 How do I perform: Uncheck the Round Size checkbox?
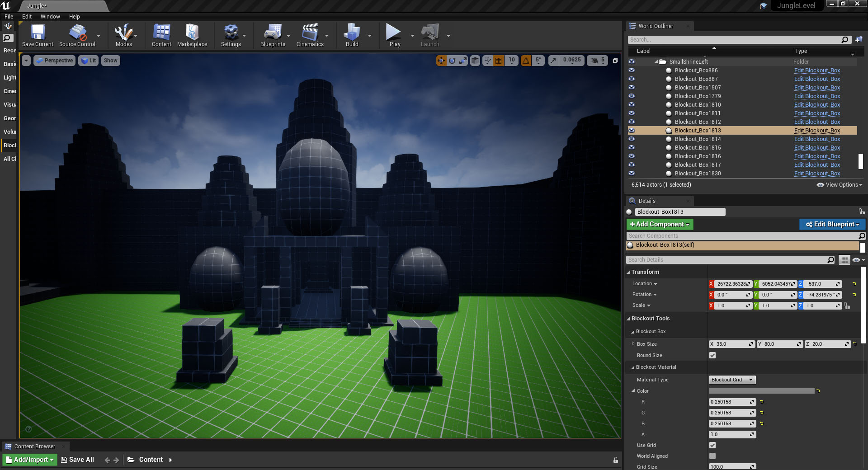712,355
